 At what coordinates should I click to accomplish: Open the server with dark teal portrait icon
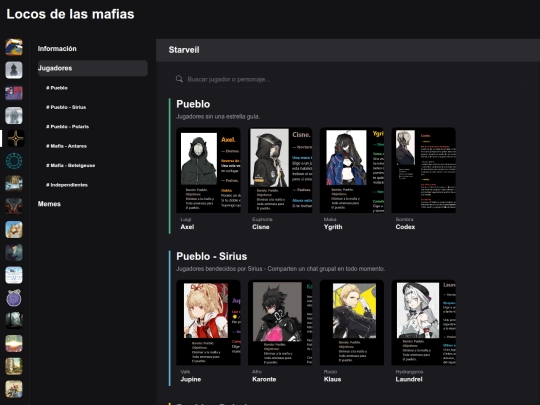click(x=14, y=252)
